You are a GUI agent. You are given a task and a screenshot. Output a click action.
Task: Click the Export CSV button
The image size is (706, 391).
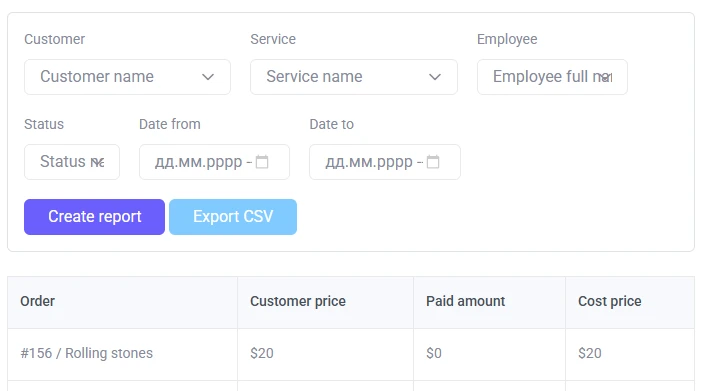(x=233, y=217)
